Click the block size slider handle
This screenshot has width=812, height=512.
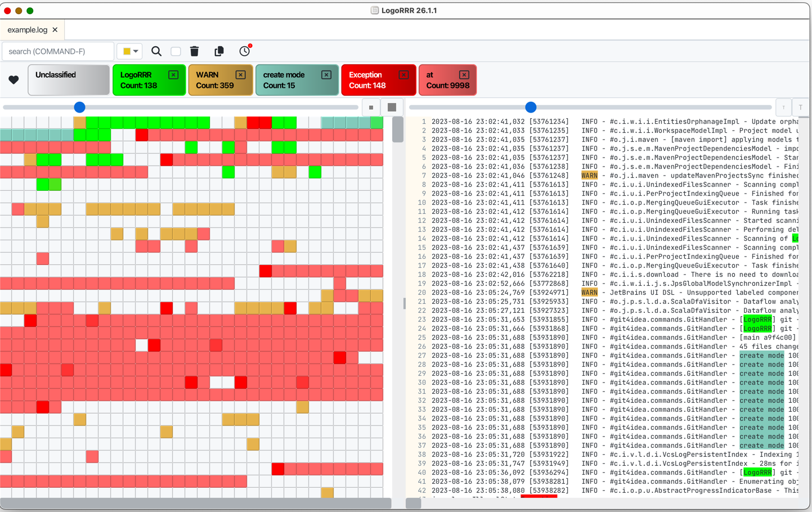(x=80, y=107)
